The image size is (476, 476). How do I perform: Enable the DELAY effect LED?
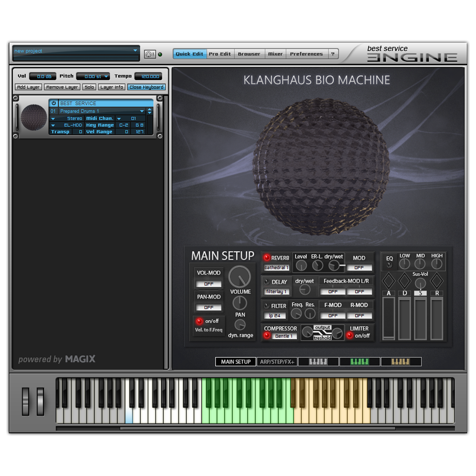pos(267,282)
